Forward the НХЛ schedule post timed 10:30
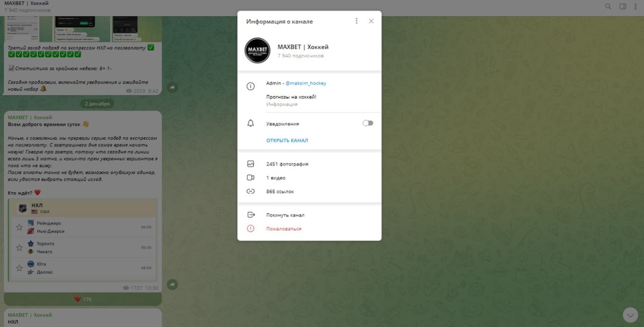644x327 pixels. click(x=173, y=284)
